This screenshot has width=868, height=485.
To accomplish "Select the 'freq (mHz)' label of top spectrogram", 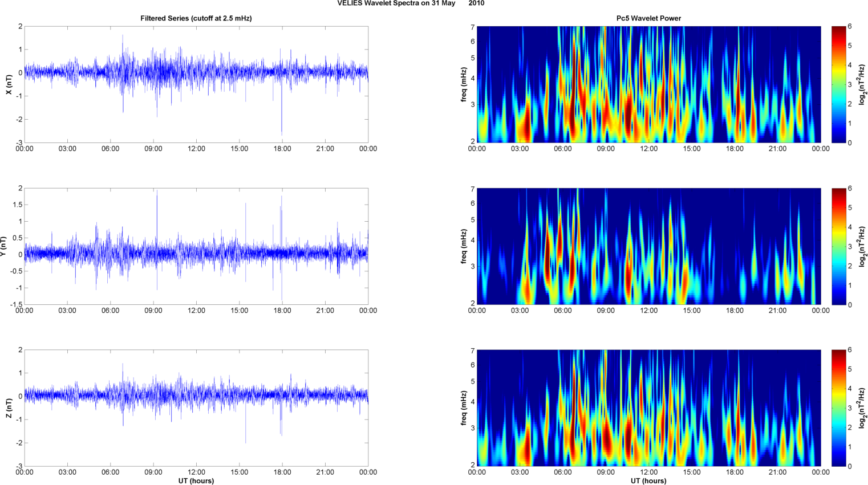I will [x=464, y=84].
